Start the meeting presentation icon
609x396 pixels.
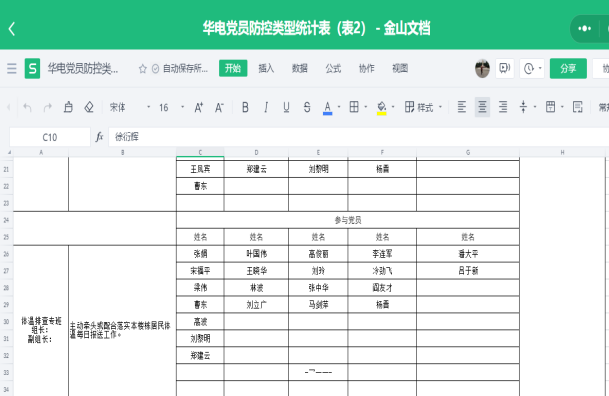pyautogui.click(x=505, y=68)
